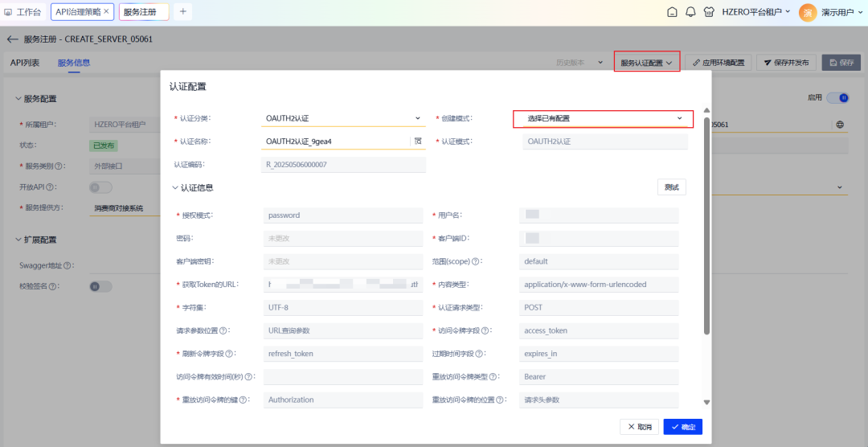868x447 pixels.
Task: Open the 工作台 tab
Action: tap(23, 12)
